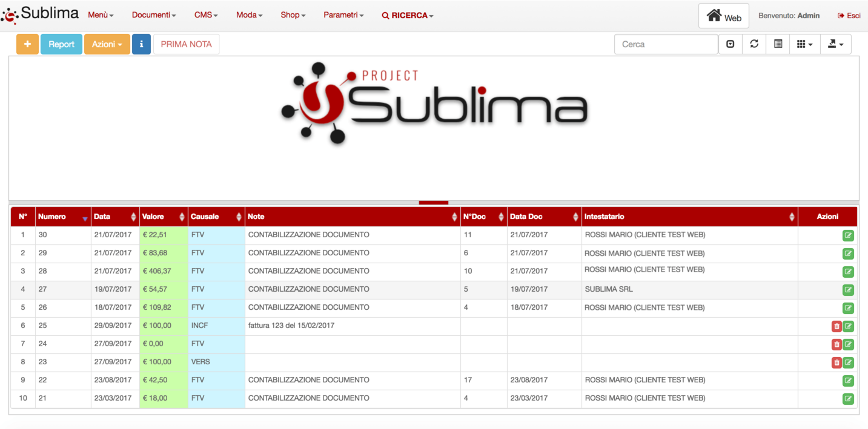Image resolution: width=868 pixels, height=429 pixels.
Task: Click the Sublima logo in navbar
Action: (40, 14)
